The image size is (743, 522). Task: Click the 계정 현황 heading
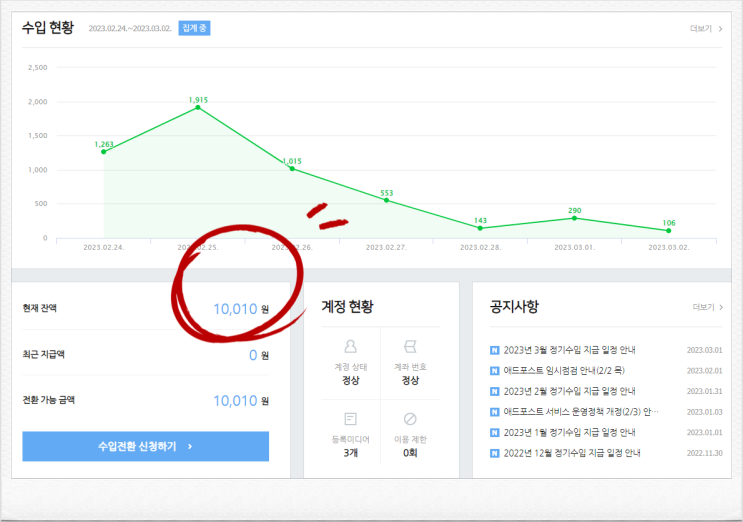(x=347, y=306)
